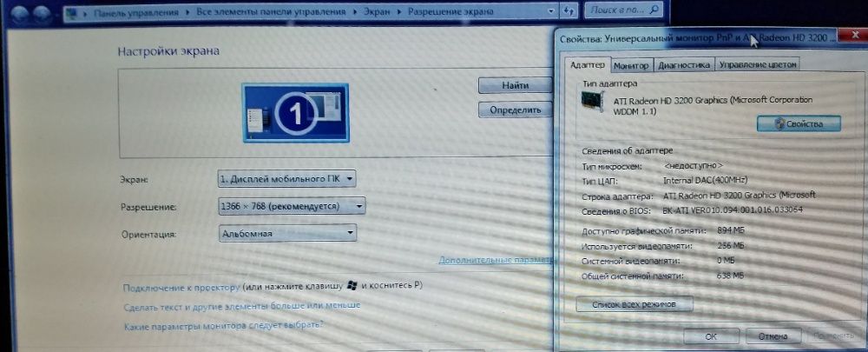Click the 894 МБ available graphics memory value
This screenshot has width=868, height=352.
tap(730, 230)
